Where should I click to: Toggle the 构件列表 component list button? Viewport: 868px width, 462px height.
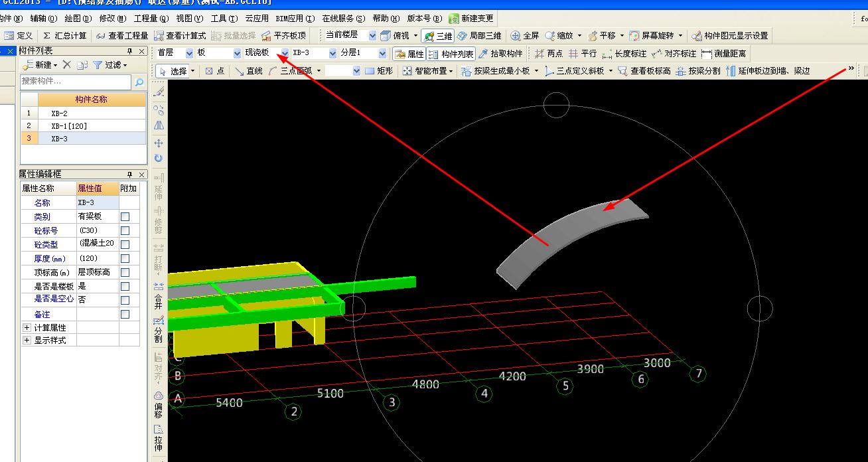451,54
